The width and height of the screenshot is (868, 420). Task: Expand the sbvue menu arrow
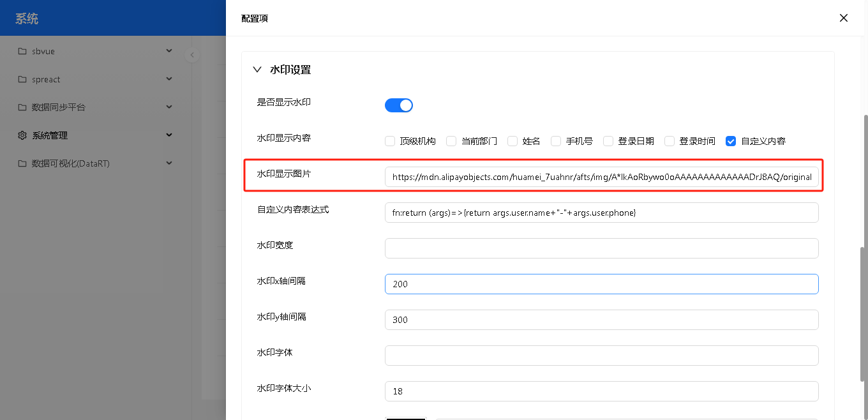169,51
